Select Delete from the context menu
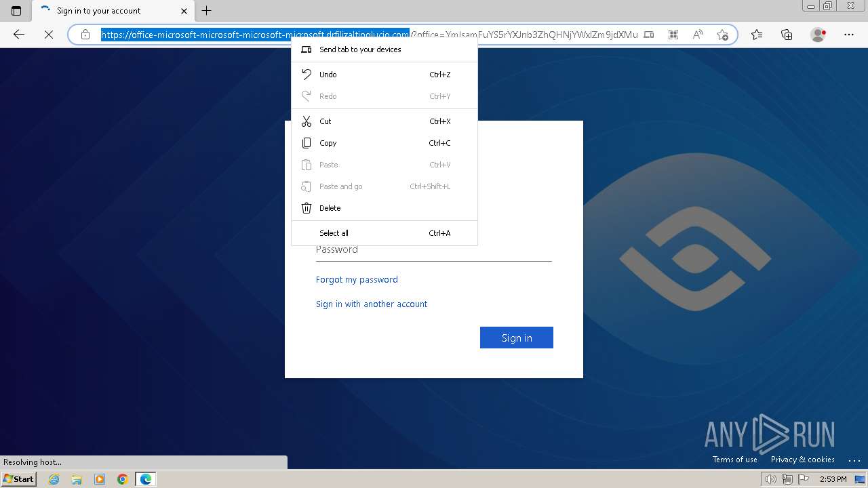 [x=384, y=208]
